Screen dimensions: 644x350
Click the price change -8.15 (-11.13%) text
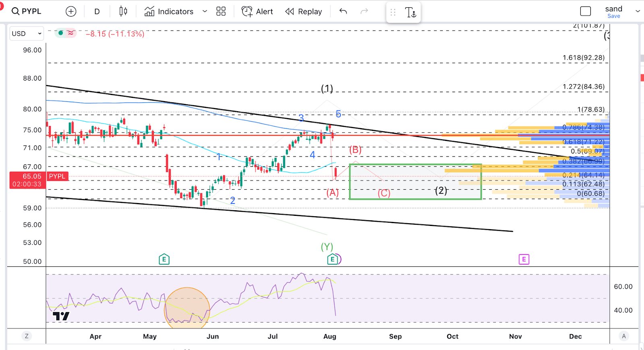pos(115,34)
